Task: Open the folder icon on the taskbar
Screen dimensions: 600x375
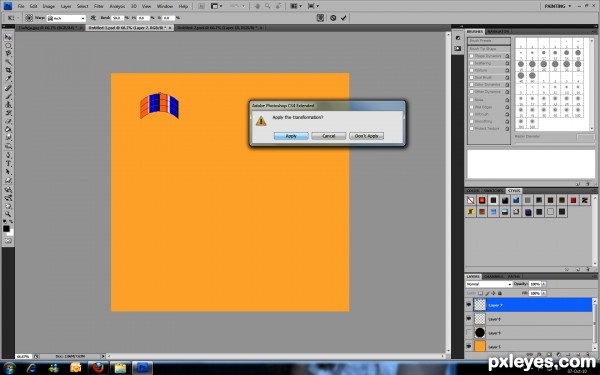Action: (120, 368)
